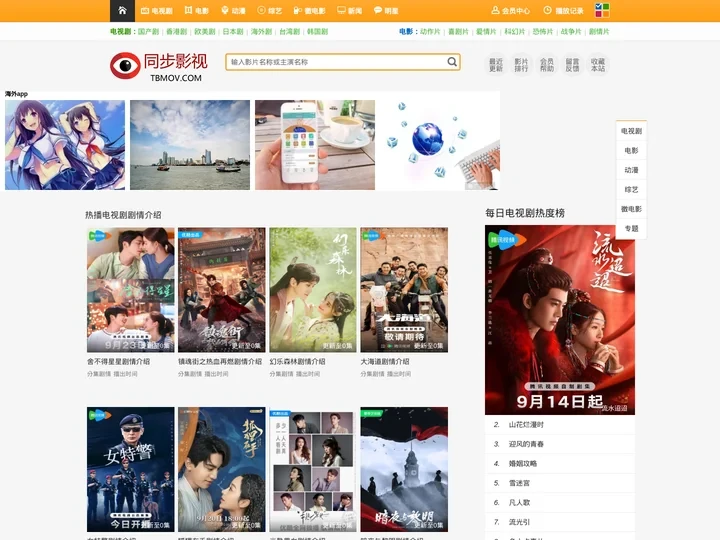Open the 综艺 navigation tab

click(270, 11)
